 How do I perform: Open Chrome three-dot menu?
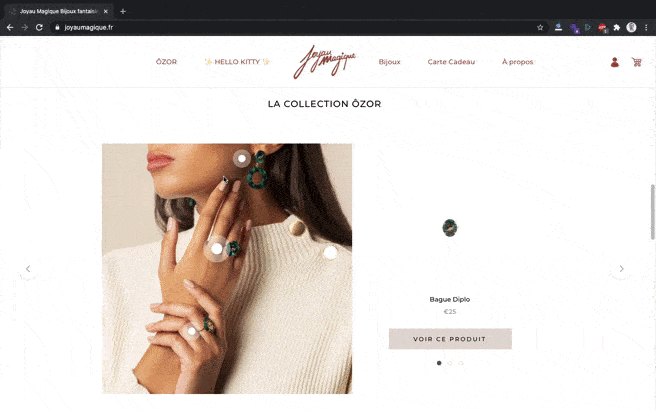(x=646, y=28)
